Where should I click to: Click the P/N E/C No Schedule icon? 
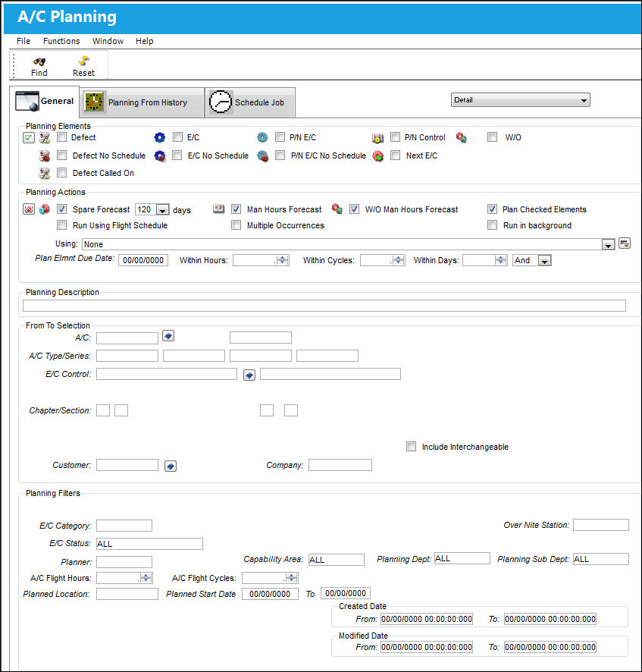click(x=262, y=156)
